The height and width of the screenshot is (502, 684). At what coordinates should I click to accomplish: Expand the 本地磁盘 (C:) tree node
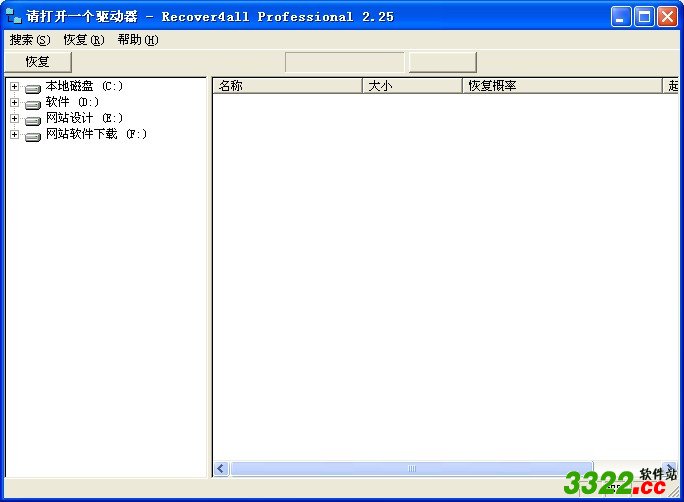[14, 87]
